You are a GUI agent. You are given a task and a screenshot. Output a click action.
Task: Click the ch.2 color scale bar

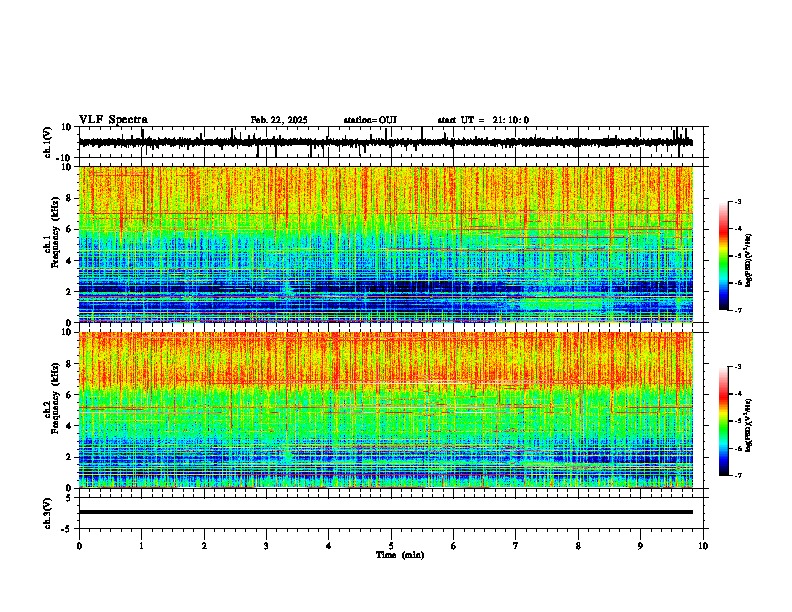(x=724, y=421)
